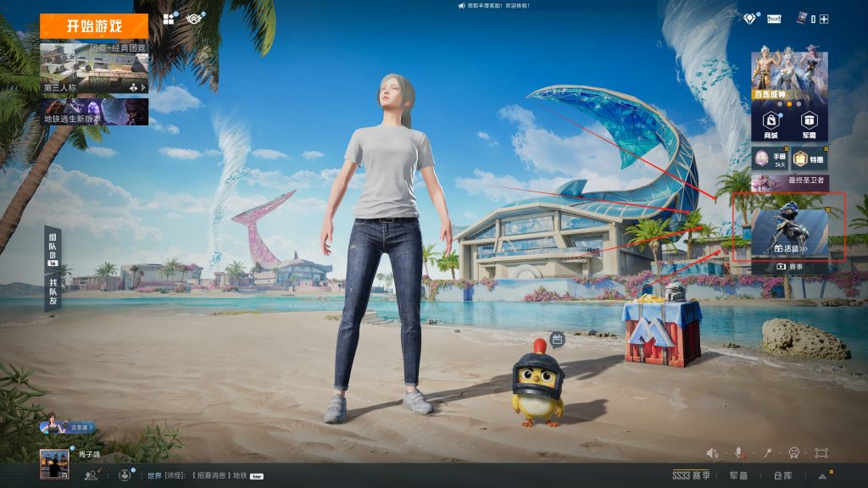Open the SS33 赛季 season tab

pos(691,475)
